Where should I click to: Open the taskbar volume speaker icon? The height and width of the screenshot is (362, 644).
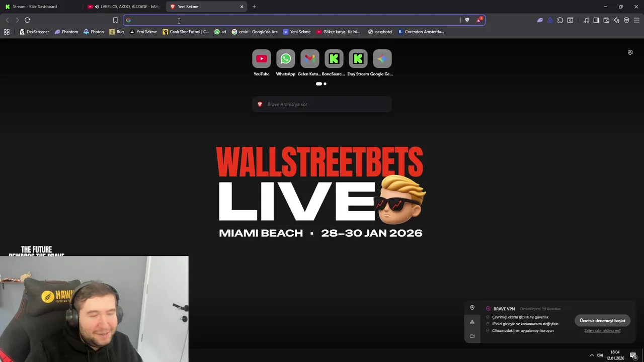click(x=600, y=355)
